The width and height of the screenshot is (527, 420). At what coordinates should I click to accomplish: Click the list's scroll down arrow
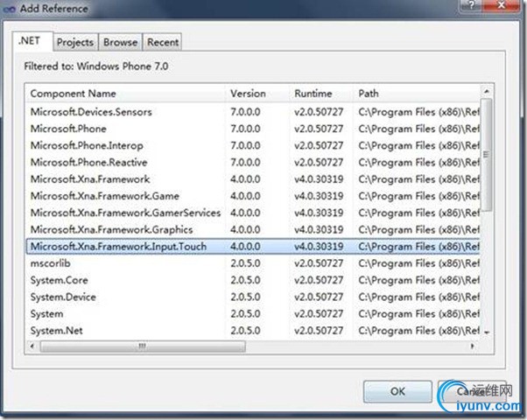coord(487,332)
